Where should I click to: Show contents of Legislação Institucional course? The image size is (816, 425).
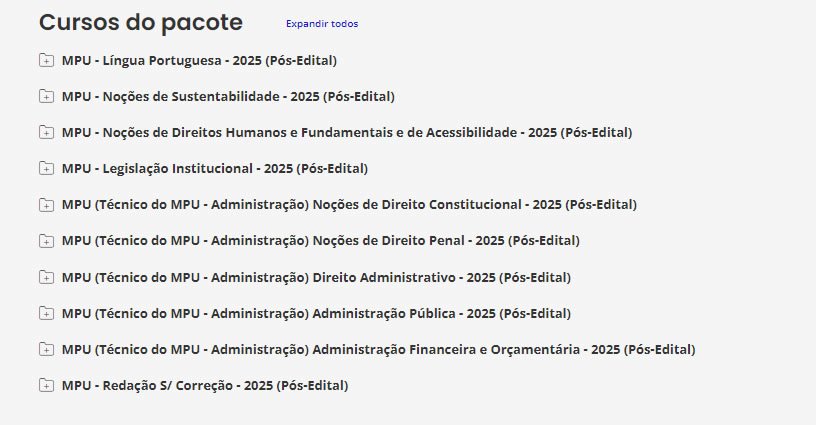click(214, 168)
